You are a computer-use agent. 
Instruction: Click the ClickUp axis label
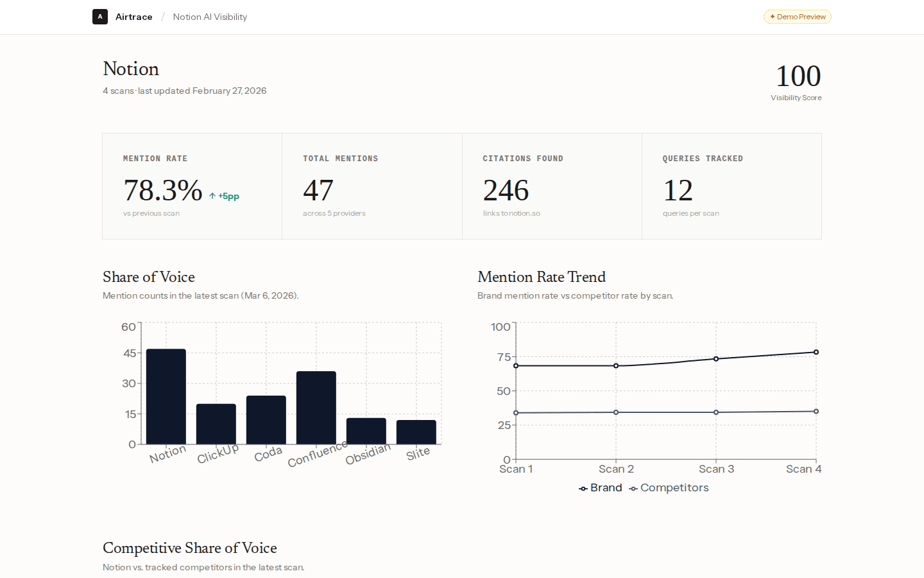pos(218,453)
